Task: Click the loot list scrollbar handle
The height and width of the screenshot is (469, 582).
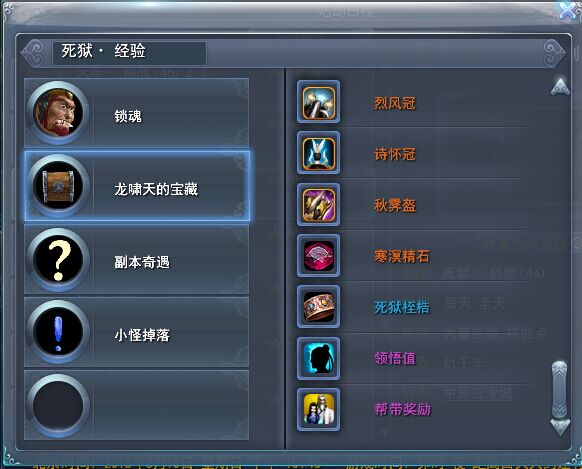Action: tap(559, 390)
